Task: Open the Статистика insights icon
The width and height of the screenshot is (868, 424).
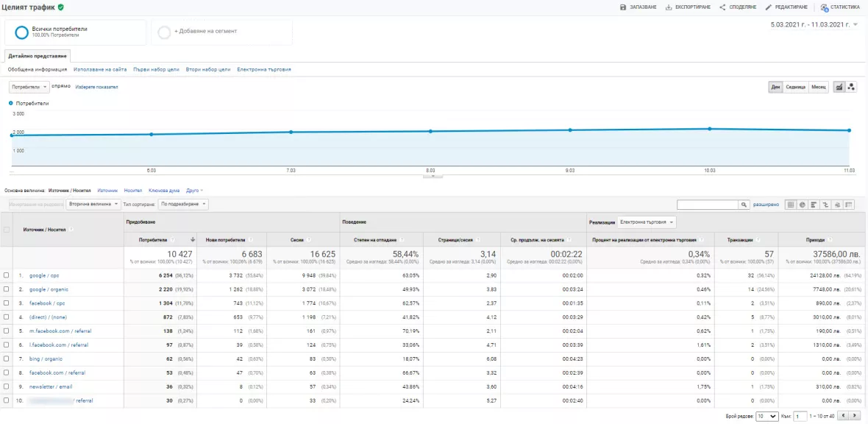Action: point(825,7)
